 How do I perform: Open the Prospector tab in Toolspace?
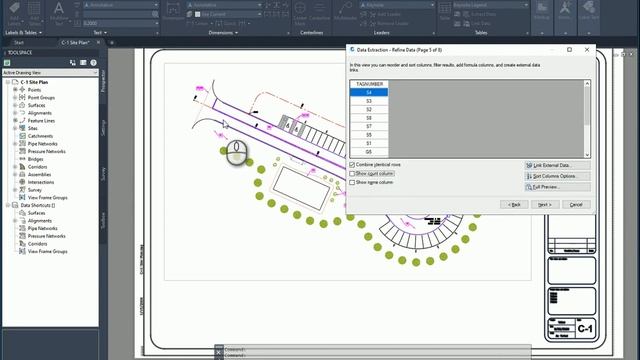pyautogui.click(x=103, y=81)
